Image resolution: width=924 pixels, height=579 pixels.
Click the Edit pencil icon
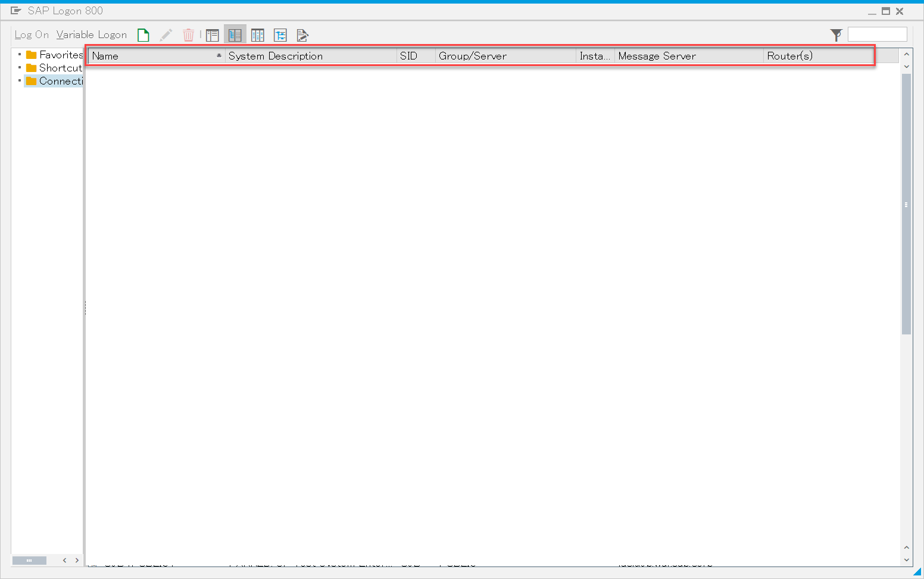166,35
